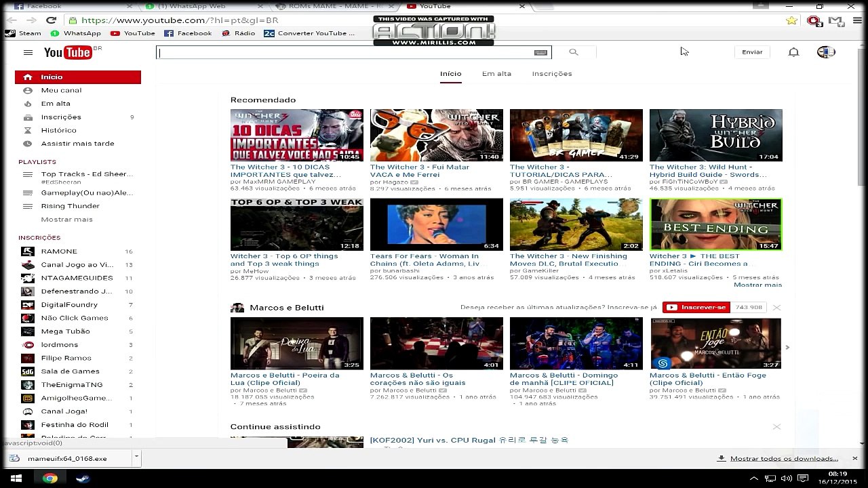Open Inscrições in sidebar
Image resolution: width=868 pixels, height=488 pixels.
click(x=77, y=117)
